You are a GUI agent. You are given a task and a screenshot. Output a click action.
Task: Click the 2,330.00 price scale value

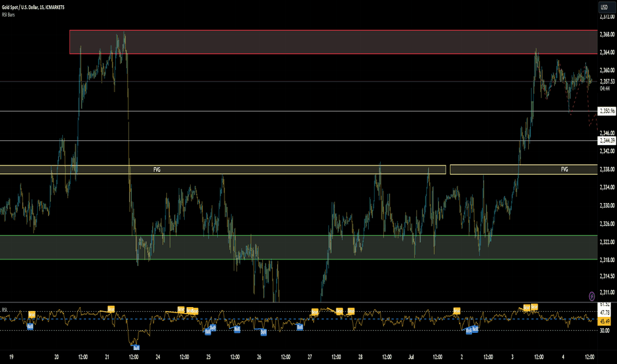(x=607, y=205)
